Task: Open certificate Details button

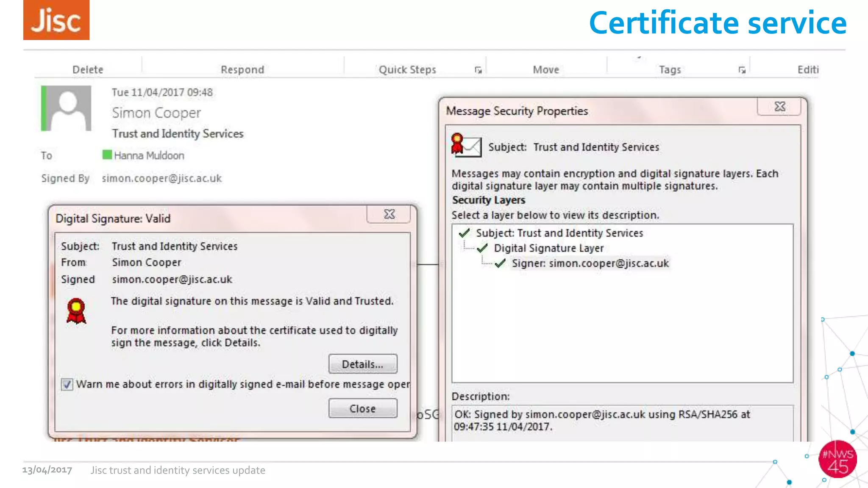Action: click(363, 364)
